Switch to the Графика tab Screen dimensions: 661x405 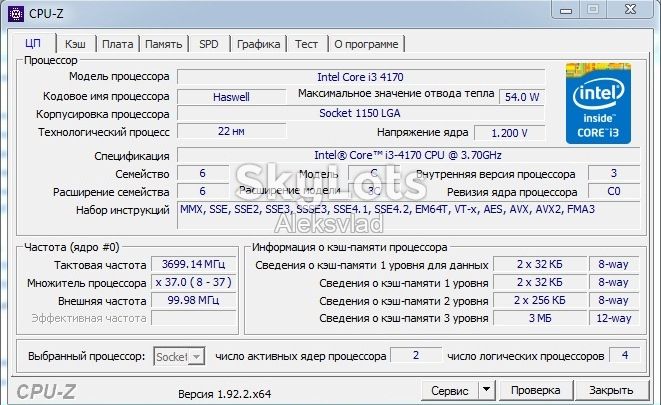point(258,44)
